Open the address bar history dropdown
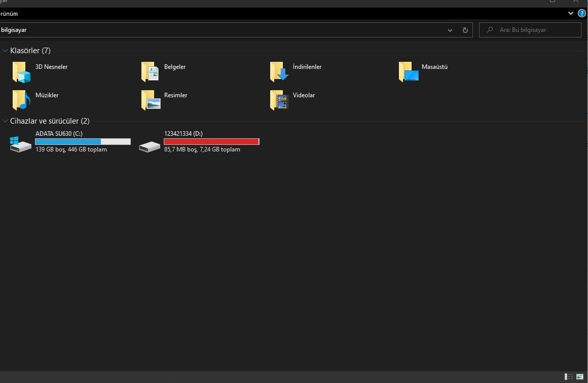Viewport: 588px width, 383px height. click(450, 30)
